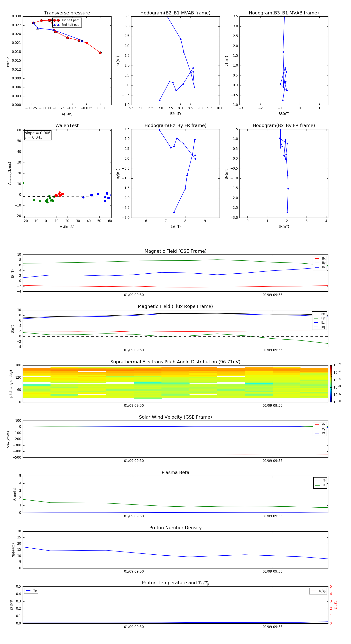Select the 'A(T·m)' x-axis label
The width and height of the screenshot is (351, 644).
coord(67,114)
